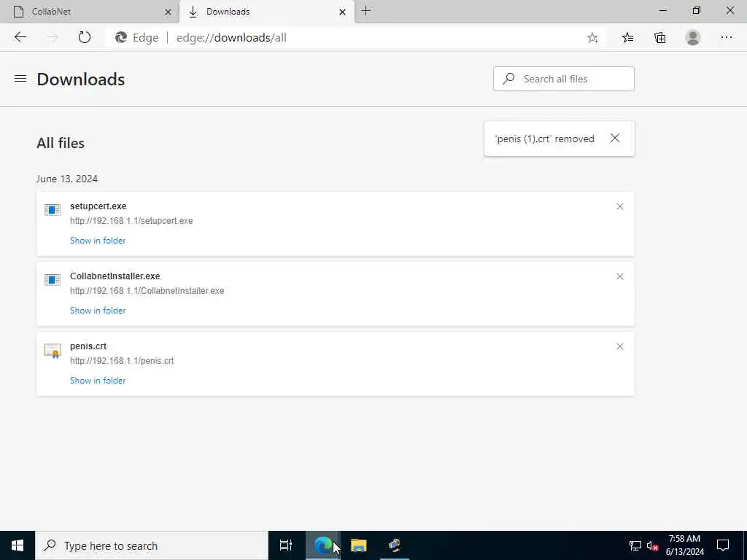Screen dimensions: 747x560
Task: Switch to the CollabNet tab
Action: (89, 12)
